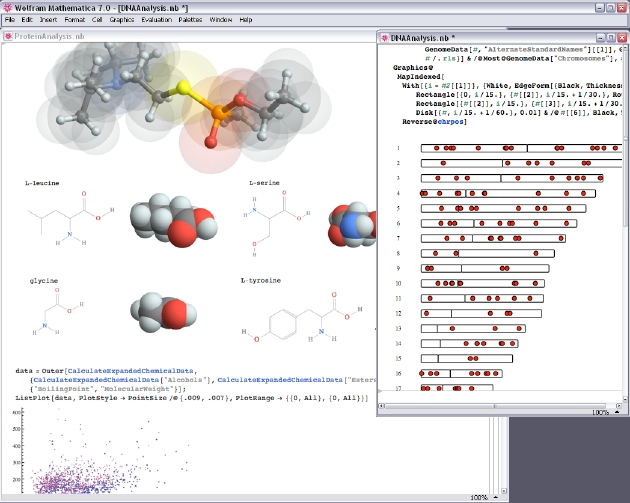Click "Reverse@chrpos]" code line

[x=434, y=121]
